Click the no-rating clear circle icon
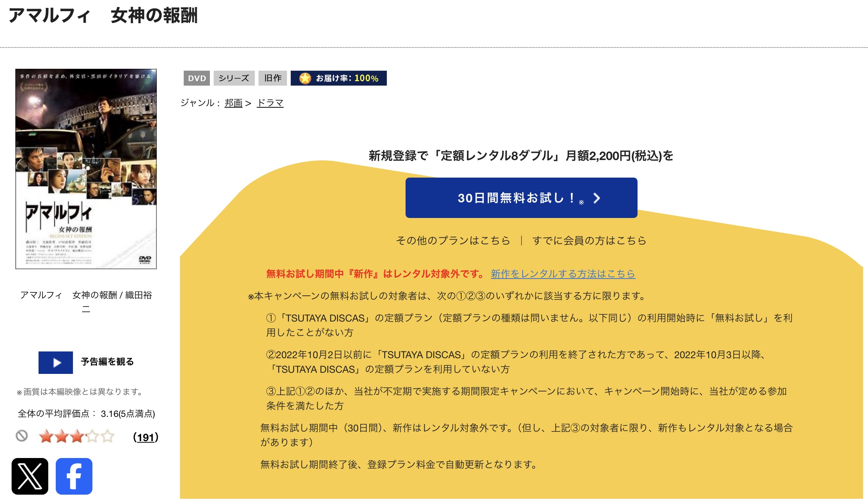The image size is (868, 504). (x=22, y=436)
